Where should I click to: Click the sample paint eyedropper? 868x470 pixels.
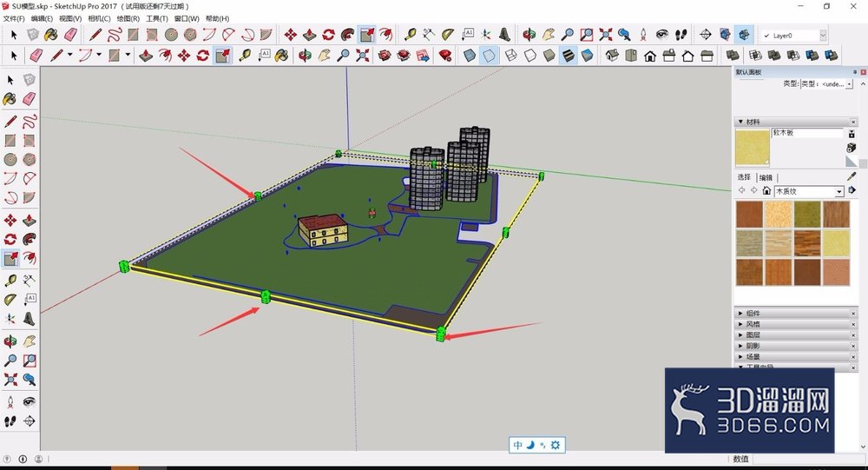tap(852, 176)
